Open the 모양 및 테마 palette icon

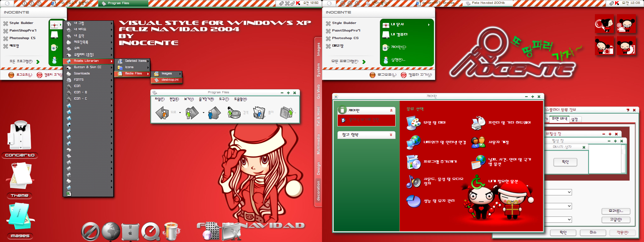click(414, 123)
